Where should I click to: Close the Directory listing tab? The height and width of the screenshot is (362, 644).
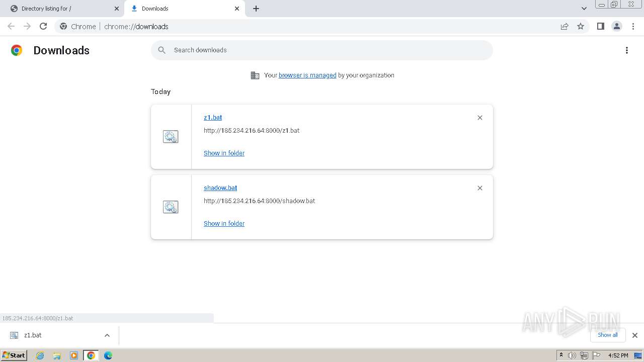pyautogui.click(x=117, y=9)
